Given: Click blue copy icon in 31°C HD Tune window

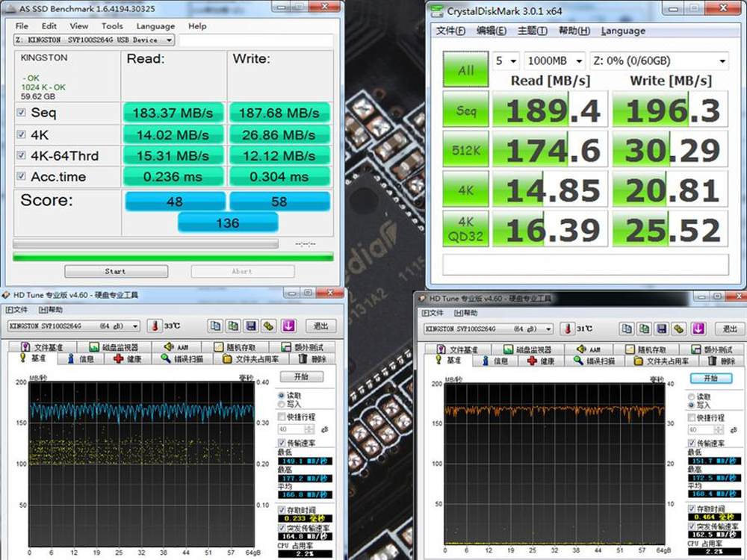Looking at the screenshot, I should click(x=627, y=329).
